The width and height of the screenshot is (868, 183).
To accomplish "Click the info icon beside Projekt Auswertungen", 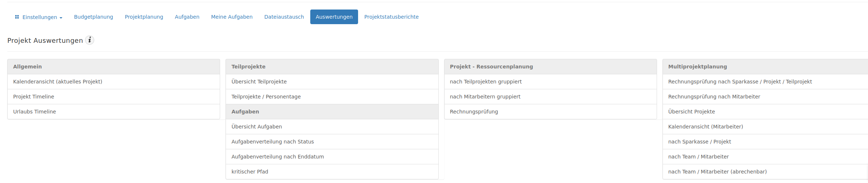I will [89, 40].
